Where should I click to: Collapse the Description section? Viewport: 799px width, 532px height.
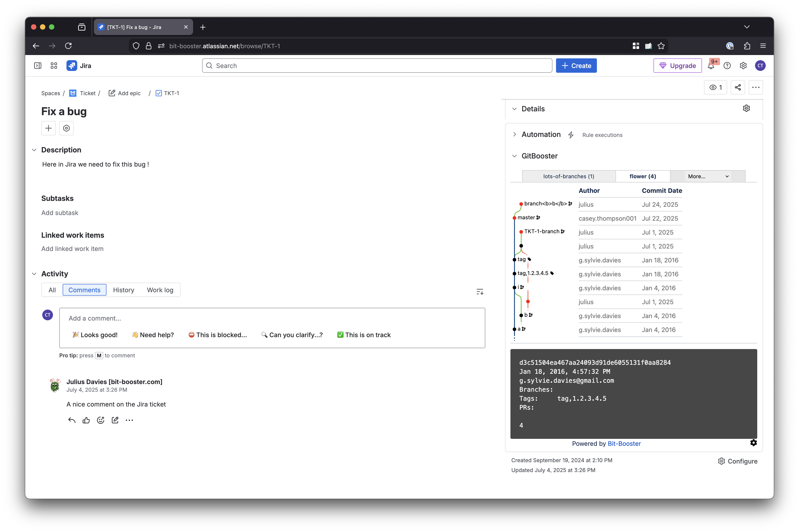tap(34, 150)
